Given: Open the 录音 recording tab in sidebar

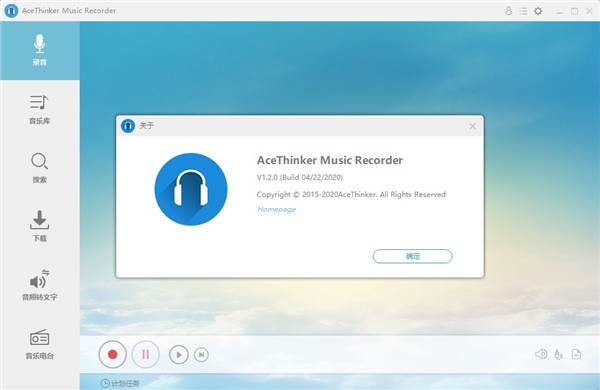Looking at the screenshot, I should click(x=40, y=50).
